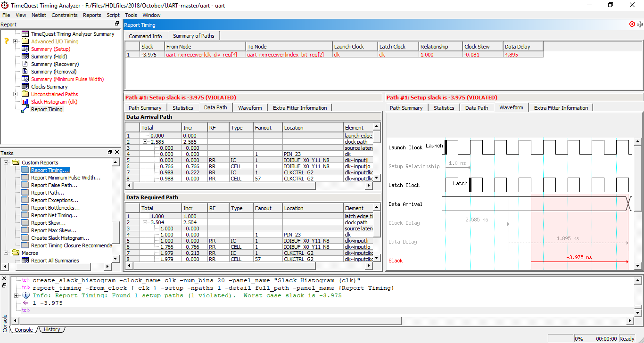Click the Summary (Hold) report icon
Screen dimensions: 644x343
[25, 57]
